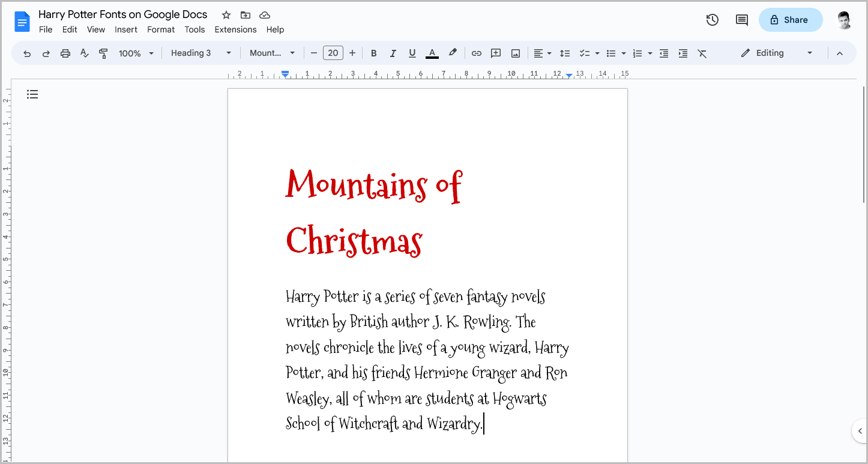
Task: Open Paint format tool
Action: coord(103,53)
